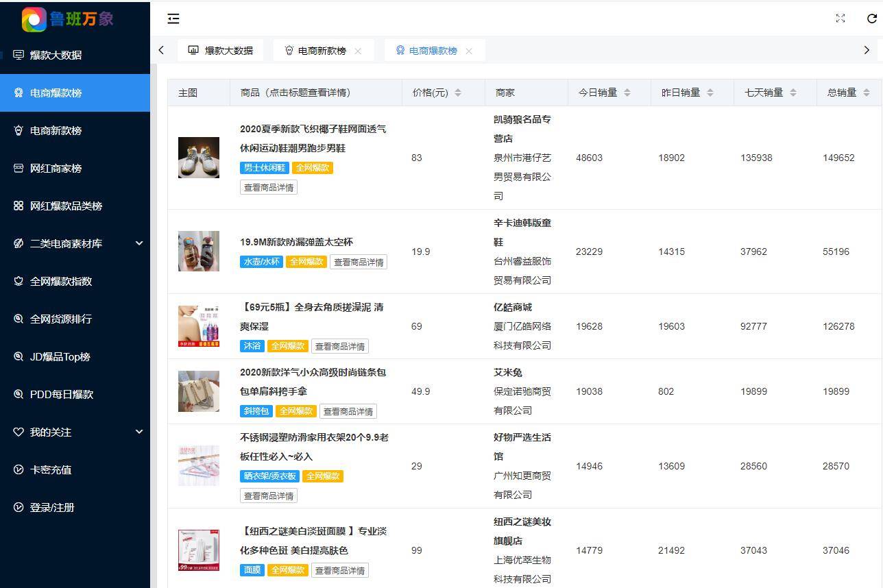883x588 pixels.
Task: Switch to the 爆款大数据 tab
Action: 221,50
